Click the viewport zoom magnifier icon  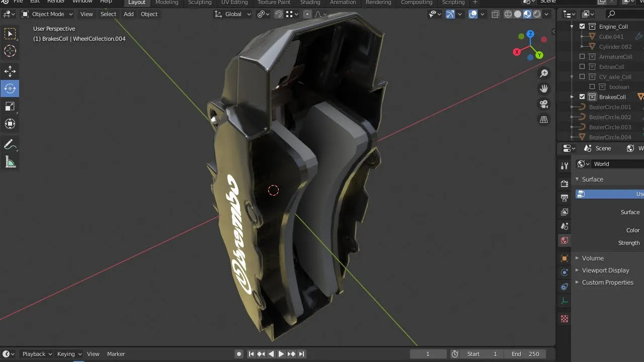coord(544,73)
